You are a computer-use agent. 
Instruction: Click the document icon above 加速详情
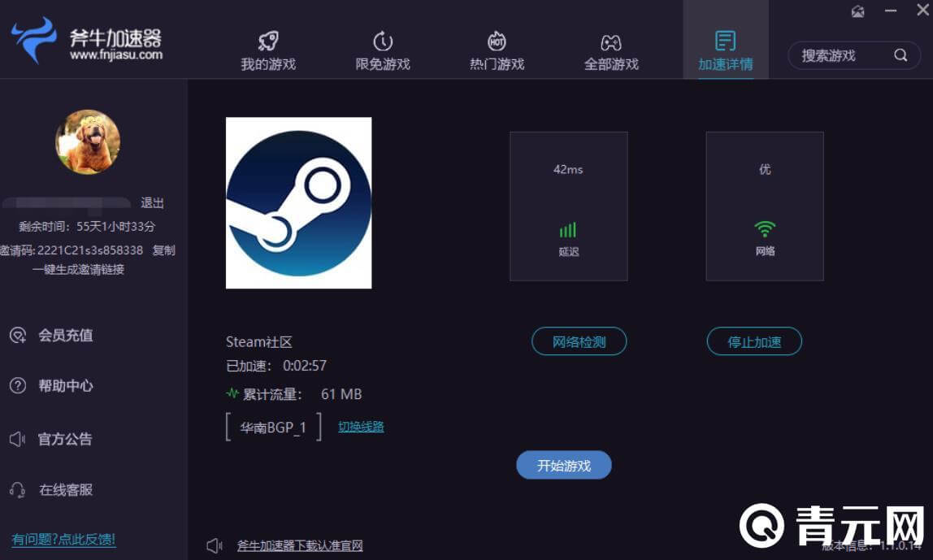click(x=725, y=41)
